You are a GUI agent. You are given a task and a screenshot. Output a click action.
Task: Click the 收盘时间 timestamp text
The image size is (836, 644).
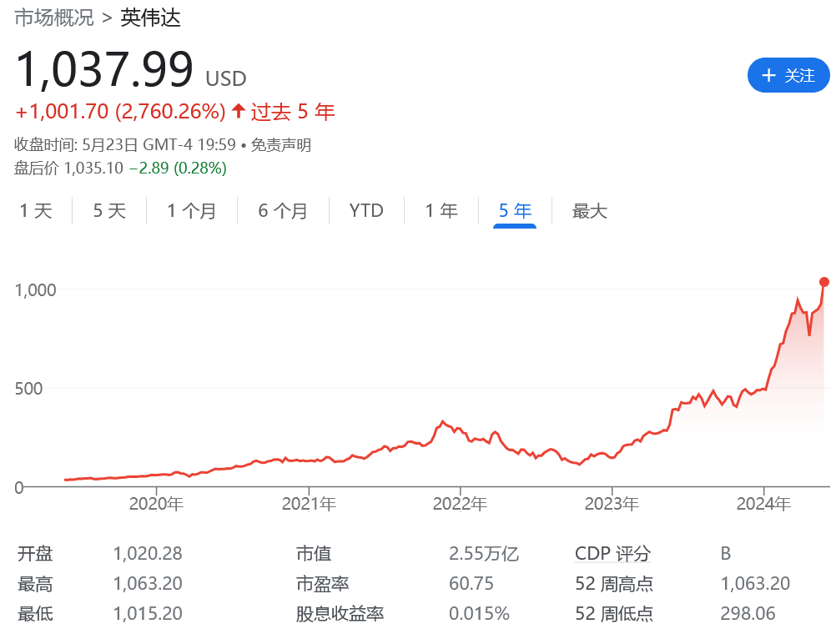coord(125,145)
